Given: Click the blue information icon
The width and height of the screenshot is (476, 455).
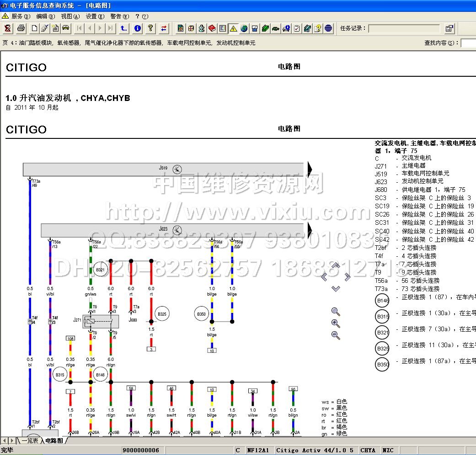Looking at the screenshot, I should (x=138, y=28).
